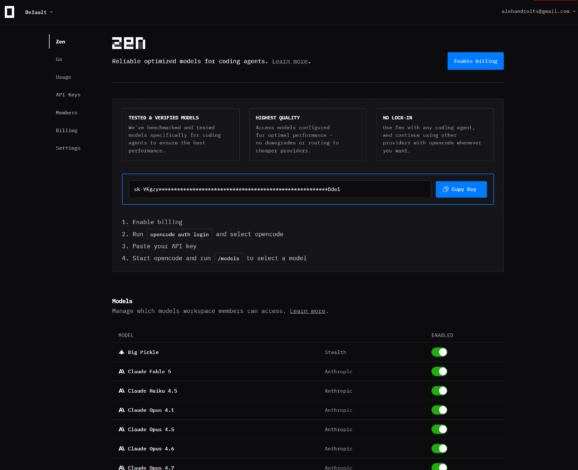Image resolution: width=578 pixels, height=470 pixels.
Task: Click the Anthropic icon beside Claude Haiku 4.5
Action: pyautogui.click(x=121, y=390)
